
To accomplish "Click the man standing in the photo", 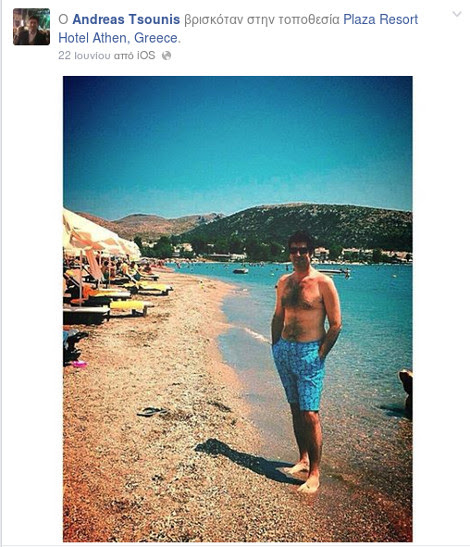I will tap(306, 361).
